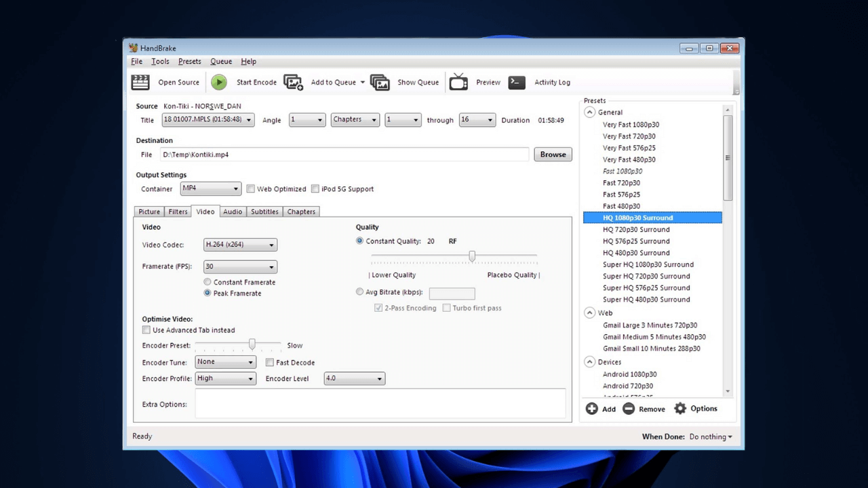Select the Constant Quality radio button
The image size is (868, 488).
(x=359, y=241)
